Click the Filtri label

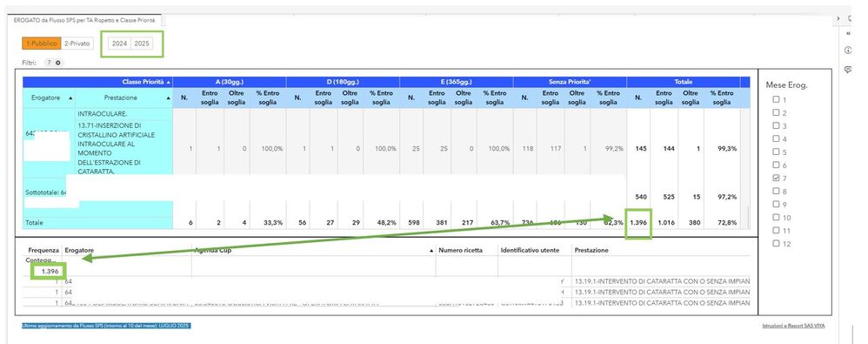30,64
